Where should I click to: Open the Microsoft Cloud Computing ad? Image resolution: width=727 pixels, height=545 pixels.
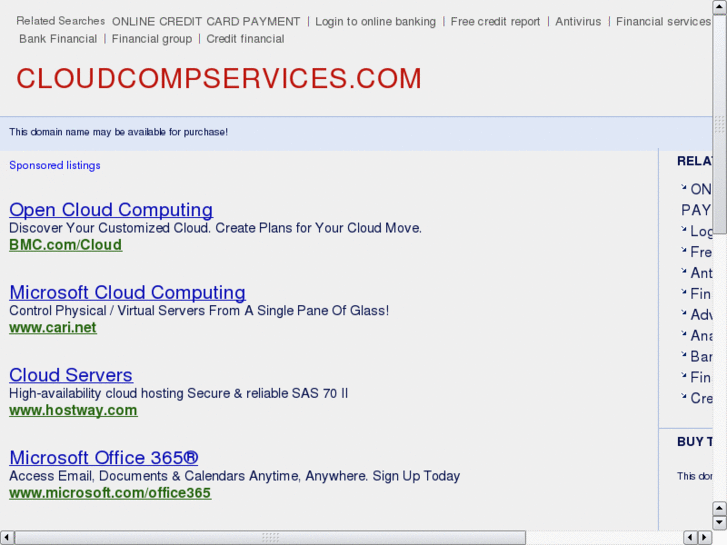[x=128, y=293]
